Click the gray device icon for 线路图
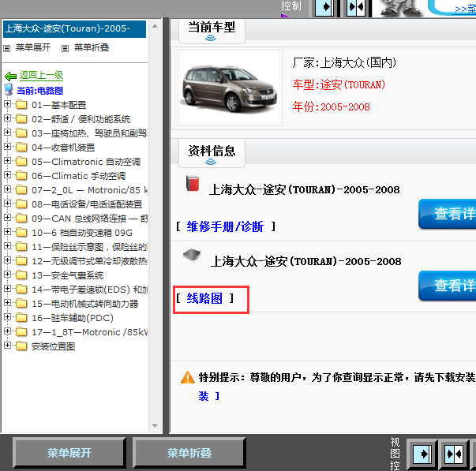 tap(192, 255)
